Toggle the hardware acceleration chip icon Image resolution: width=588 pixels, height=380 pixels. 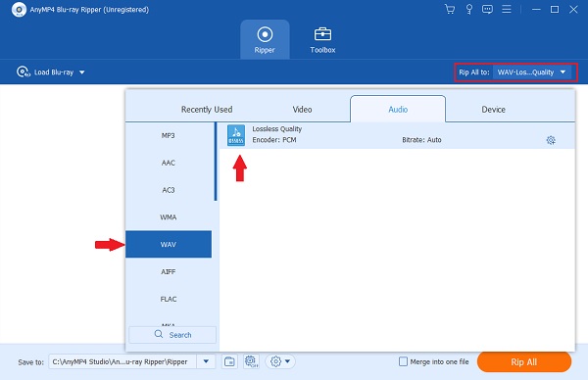click(x=251, y=361)
